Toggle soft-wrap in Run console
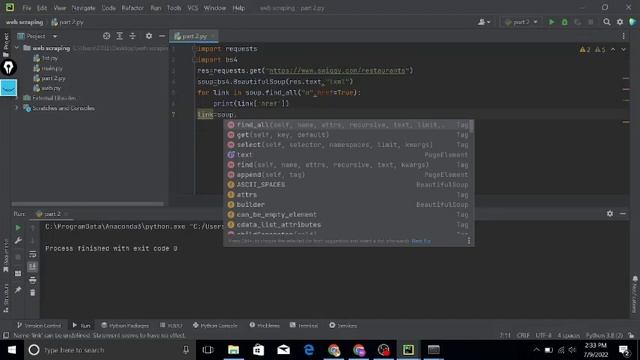The width and height of the screenshot is (640, 360). [33, 254]
